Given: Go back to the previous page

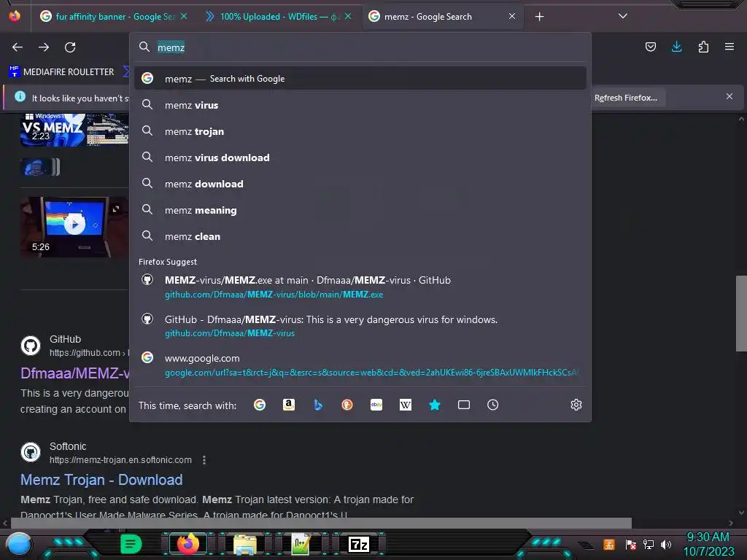Looking at the screenshot, I should tap(18, 47).
